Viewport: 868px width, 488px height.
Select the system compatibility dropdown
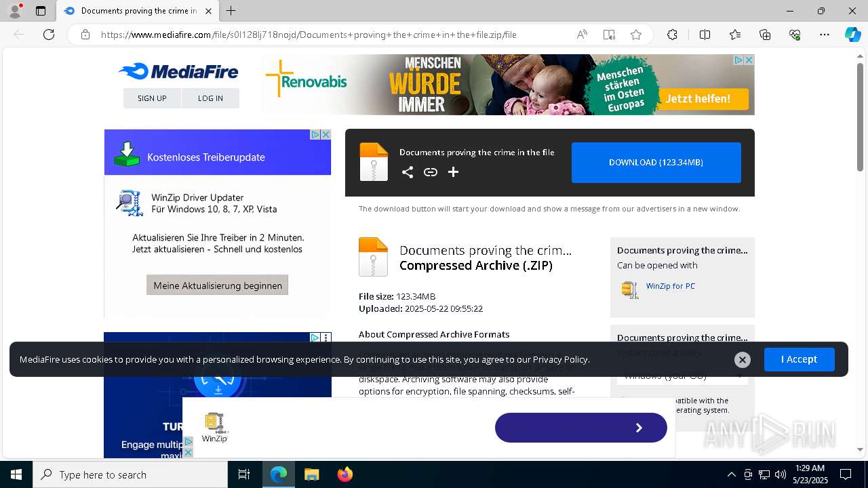coord(682,375)
